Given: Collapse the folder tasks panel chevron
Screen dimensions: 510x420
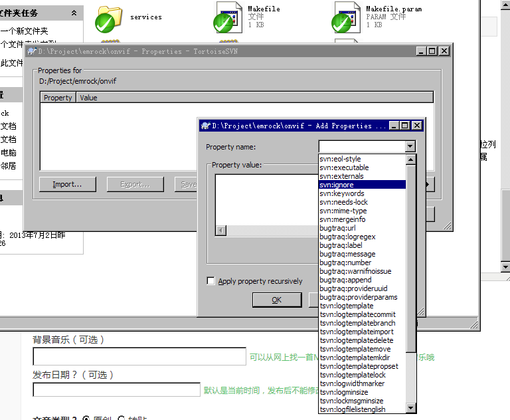Looking at the screenshot, I should pyautogui.click(x=74, y=13).
